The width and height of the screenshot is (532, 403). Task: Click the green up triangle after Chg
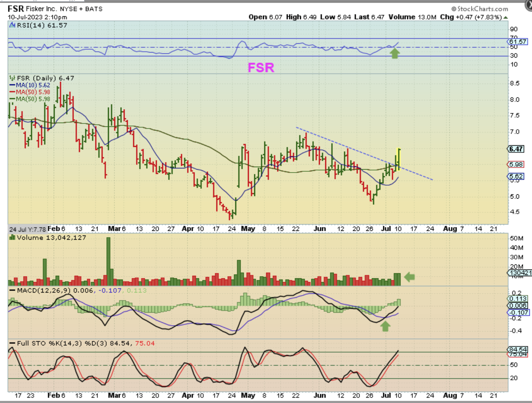click(x=506, y=17)
